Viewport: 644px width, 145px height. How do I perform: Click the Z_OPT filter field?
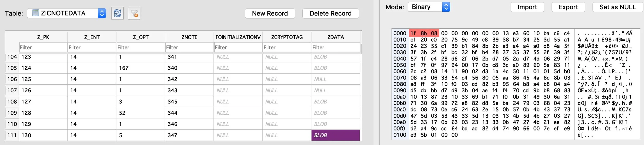[x=141, y=47]
